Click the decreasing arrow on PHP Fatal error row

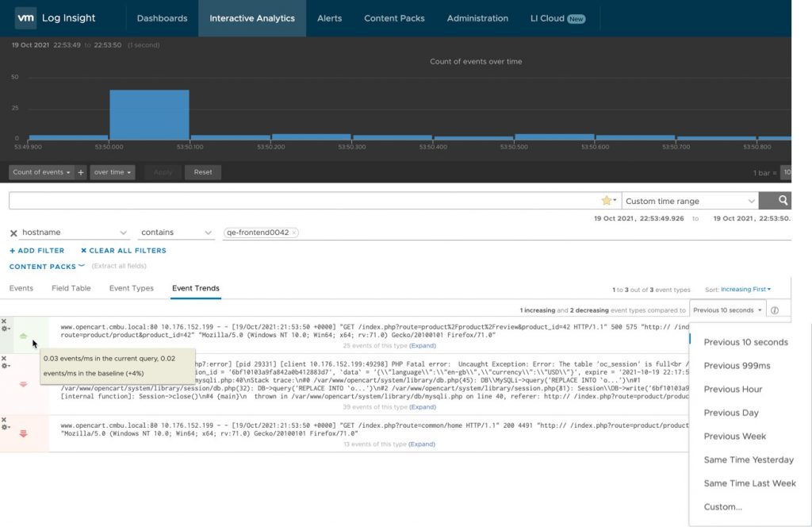23,384
